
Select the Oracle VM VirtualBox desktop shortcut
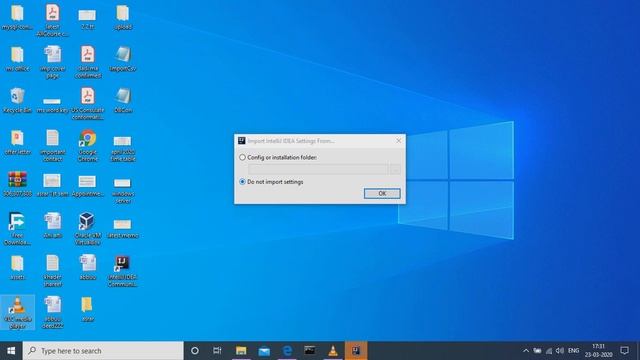87,229
